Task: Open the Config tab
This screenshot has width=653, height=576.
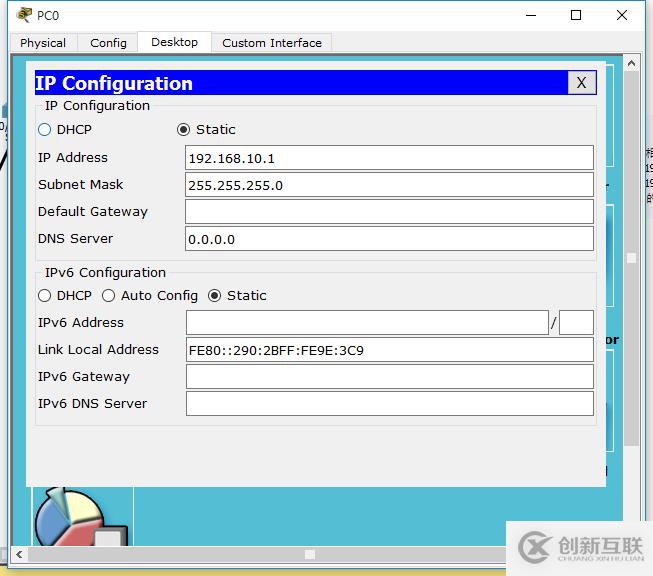Action: click(108, 43)
